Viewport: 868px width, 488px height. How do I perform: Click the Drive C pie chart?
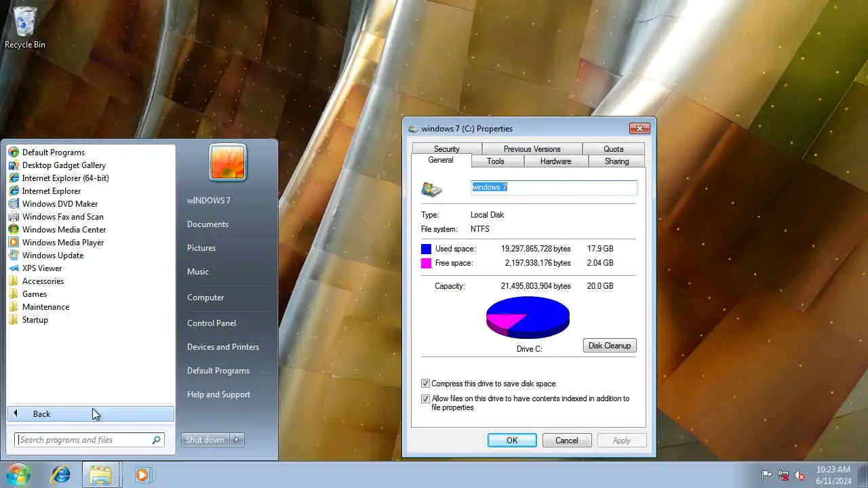pyautogui.click(x=528, y=317)
